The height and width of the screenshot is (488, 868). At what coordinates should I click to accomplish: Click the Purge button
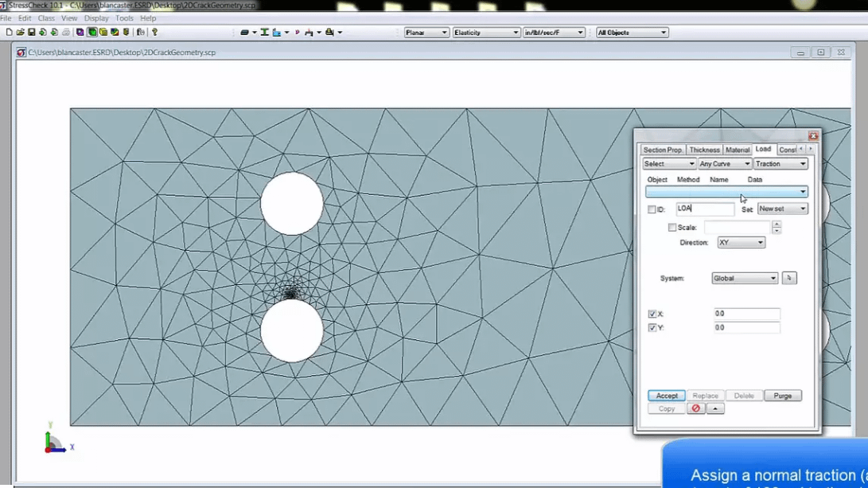click(782, 395)
